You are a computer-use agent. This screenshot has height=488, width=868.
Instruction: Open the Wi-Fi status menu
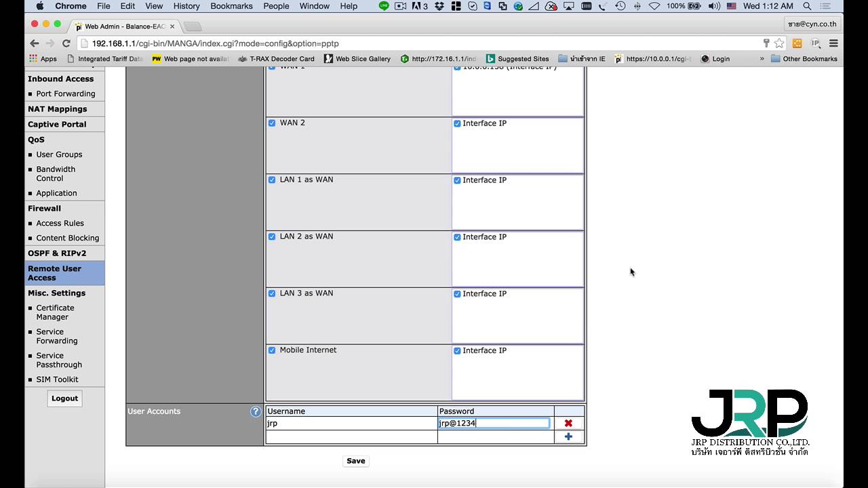point(654,6)
